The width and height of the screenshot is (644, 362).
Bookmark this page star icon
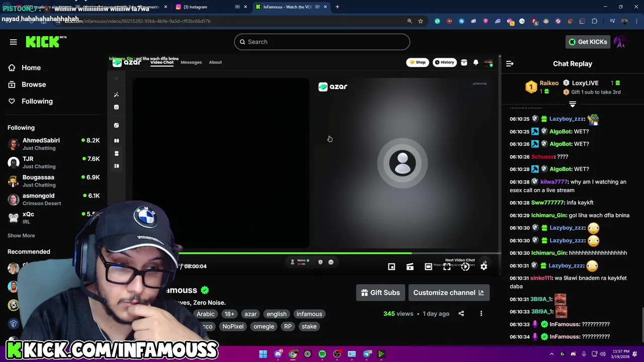click(421, 21)
